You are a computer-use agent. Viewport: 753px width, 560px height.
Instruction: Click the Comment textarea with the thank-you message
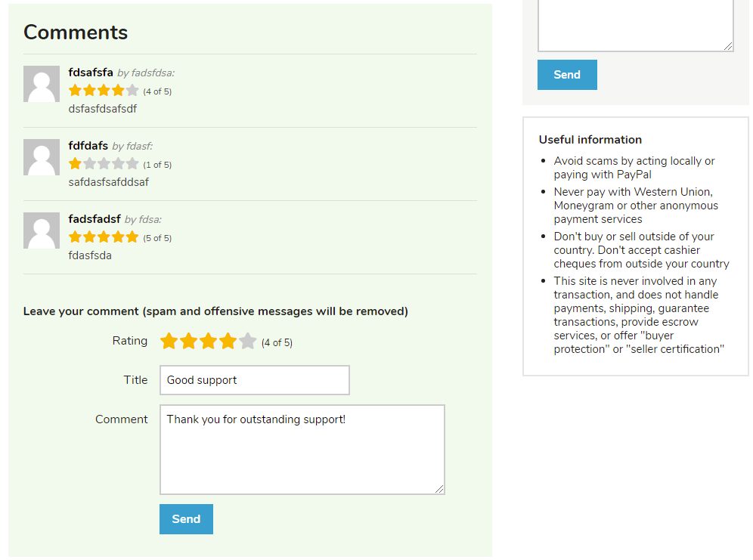[x=302, y=449]
